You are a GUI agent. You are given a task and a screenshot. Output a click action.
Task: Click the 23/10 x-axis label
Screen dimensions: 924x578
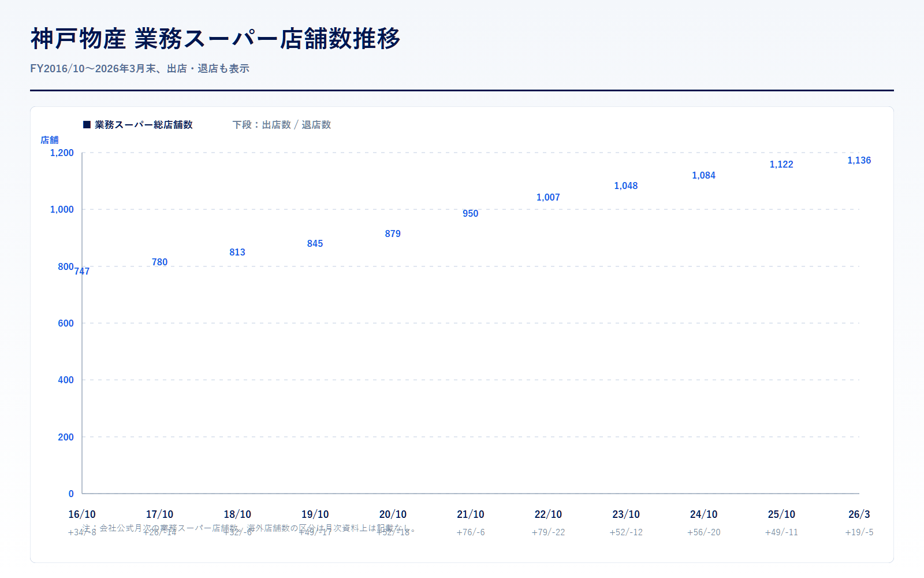626,514
